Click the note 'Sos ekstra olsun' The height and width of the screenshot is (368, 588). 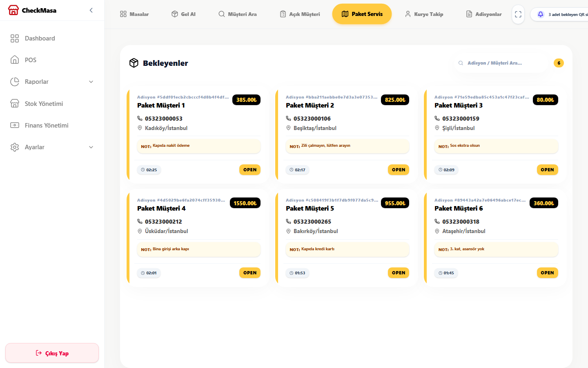(x=465, y=146)
